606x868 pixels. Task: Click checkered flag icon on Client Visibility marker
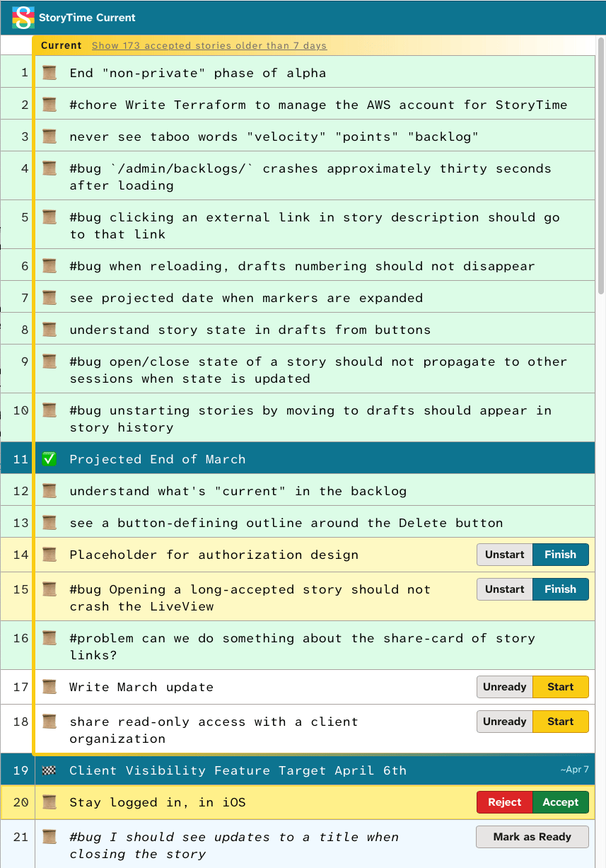[x=49, y=770]
